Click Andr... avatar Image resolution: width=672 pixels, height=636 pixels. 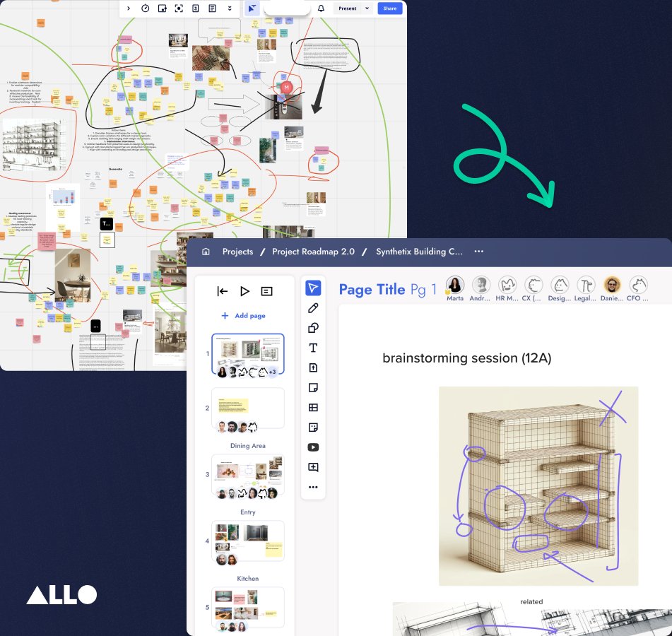pos(481,285)
